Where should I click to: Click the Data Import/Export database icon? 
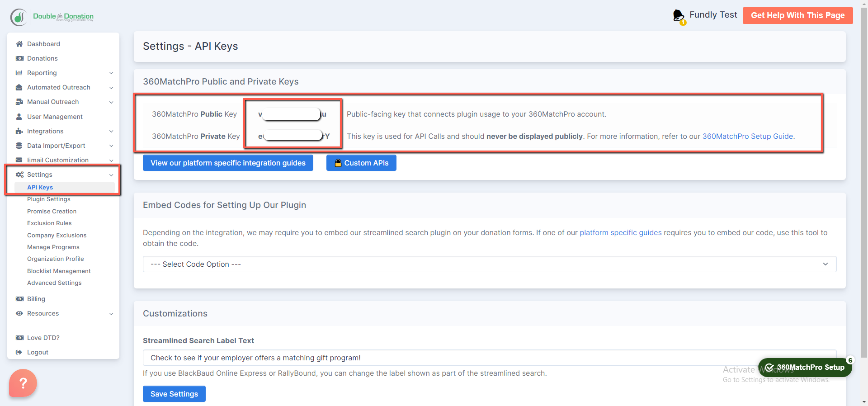pos(19,146)
